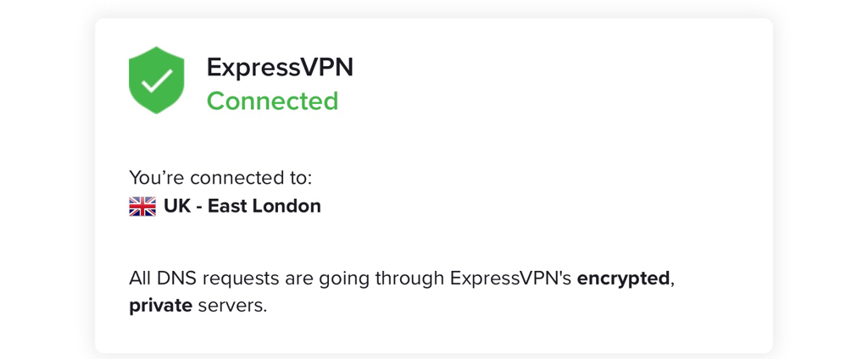Click the bold word "encrypted"

tap(623, 279)
